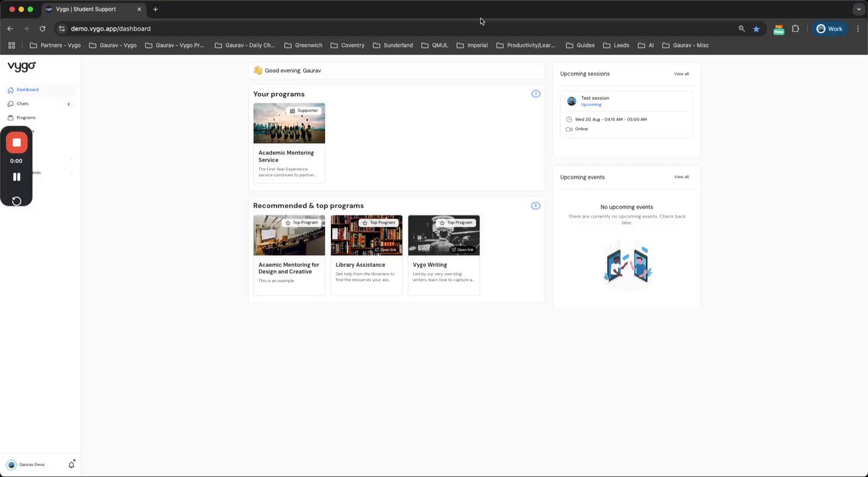The image size is (868, 477).
Task: Open Dashboard in the Vygo sidebar
Action: [27, 89]
